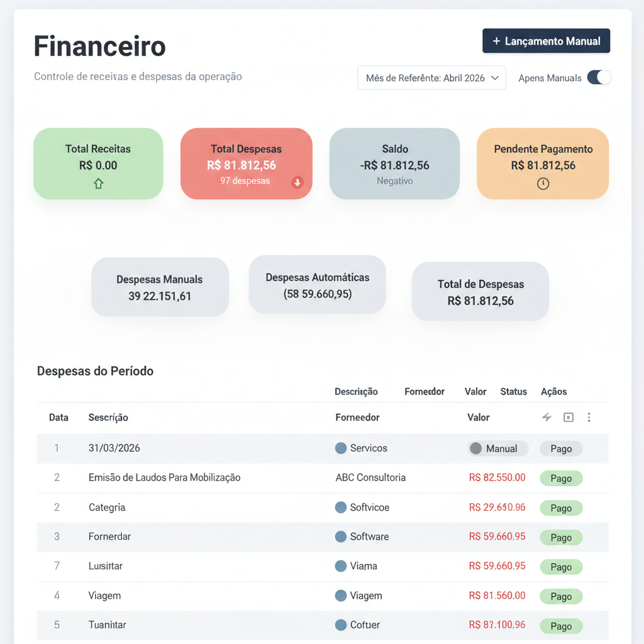The image size is (644, 644).
Task: Select the Pendente Pagamento card
Action: (x=543, y=164)
